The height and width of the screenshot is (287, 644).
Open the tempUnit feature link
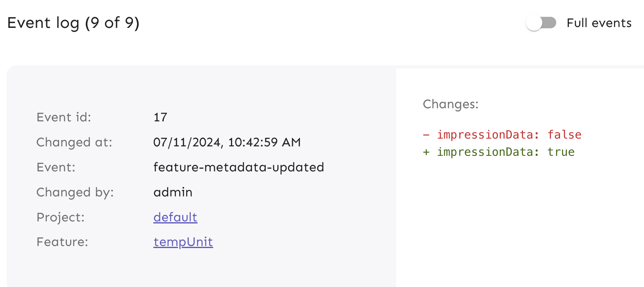click(183, 242)
